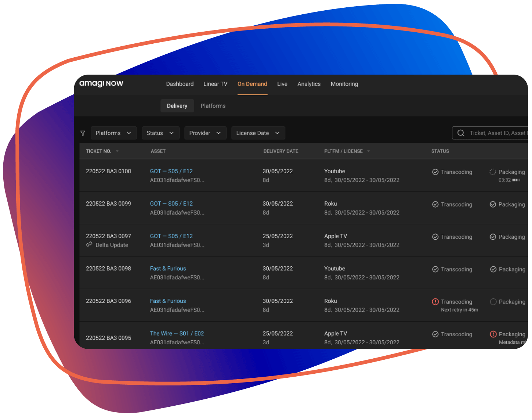
Task: Click ticket number 220522 BA3 0097
Action: [x=108, y=236]
